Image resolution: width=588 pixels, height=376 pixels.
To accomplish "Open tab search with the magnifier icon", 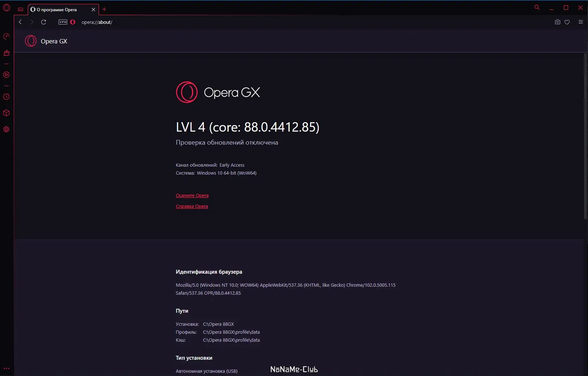I will coord(537,7).
